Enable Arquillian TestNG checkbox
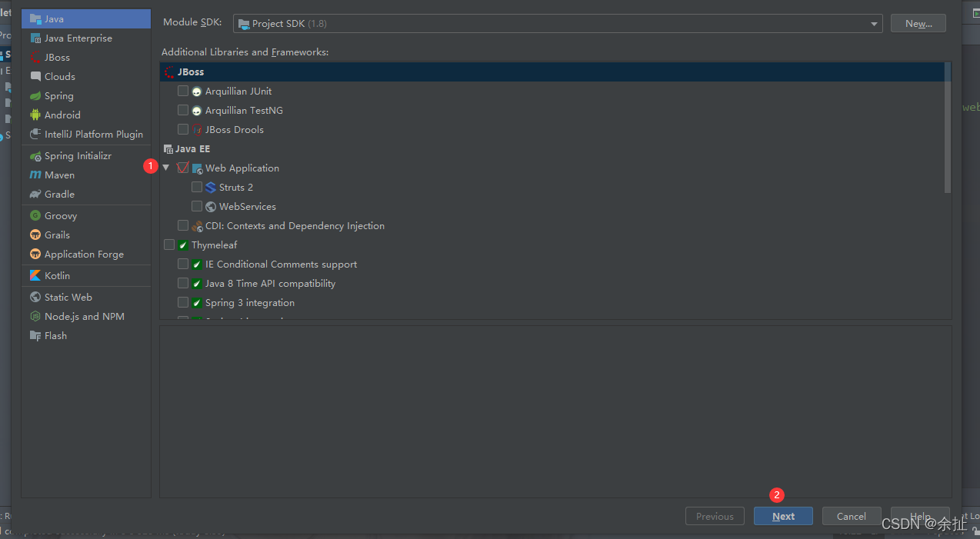Image resolution: width=980 pixels, height=539 pixels. [x=183, y=110]
